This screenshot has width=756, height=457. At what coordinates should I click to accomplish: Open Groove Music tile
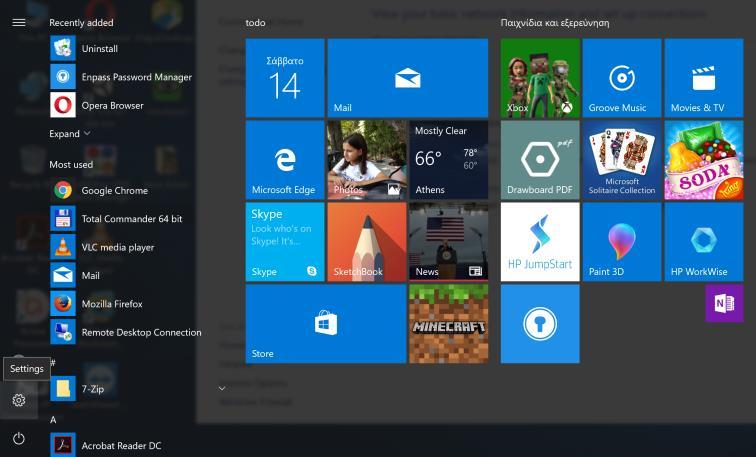tap(622, 78)
